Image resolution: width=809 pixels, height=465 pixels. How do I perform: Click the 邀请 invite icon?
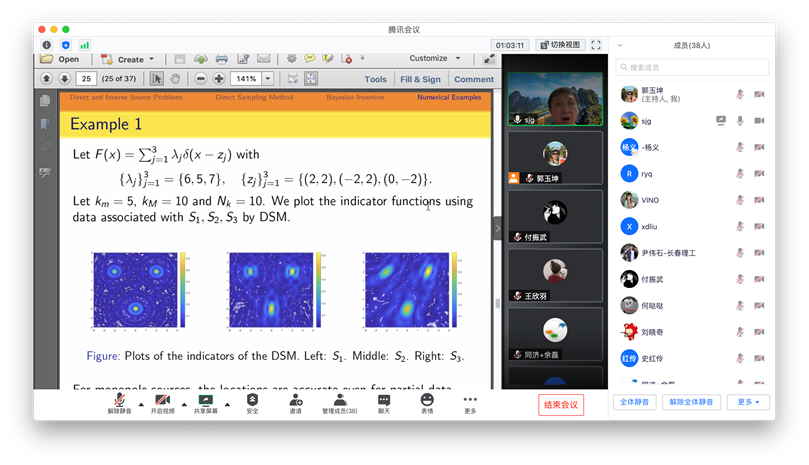click(x=296, y=402)
